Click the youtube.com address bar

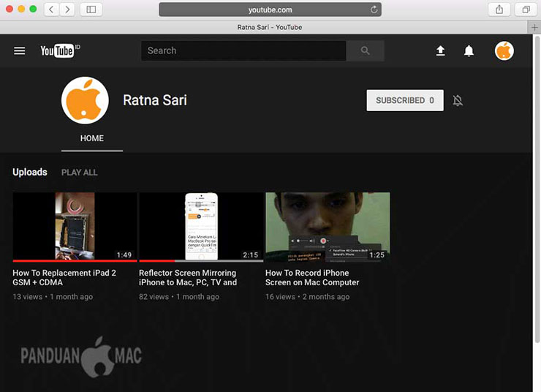click(270, 10)
